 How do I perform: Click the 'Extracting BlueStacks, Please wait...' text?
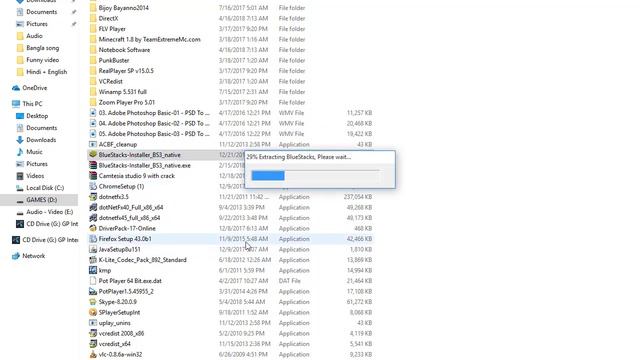tap(304, 157)
